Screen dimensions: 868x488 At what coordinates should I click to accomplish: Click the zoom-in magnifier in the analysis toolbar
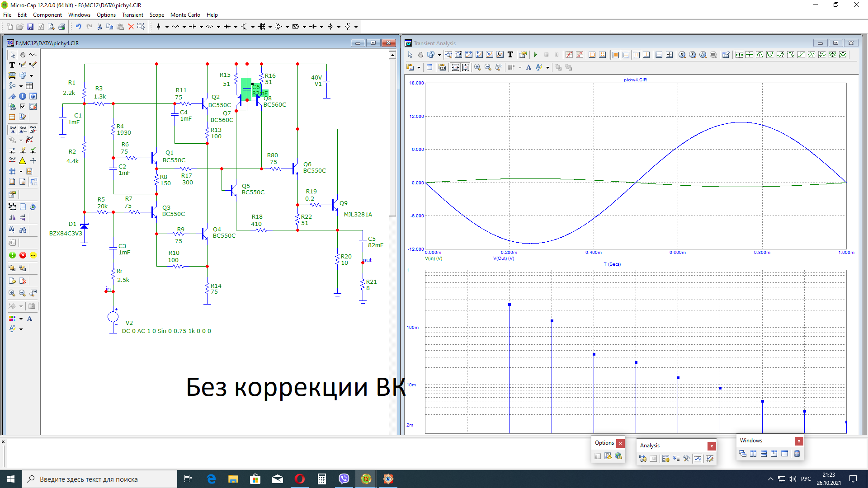[x=477, y=67]
